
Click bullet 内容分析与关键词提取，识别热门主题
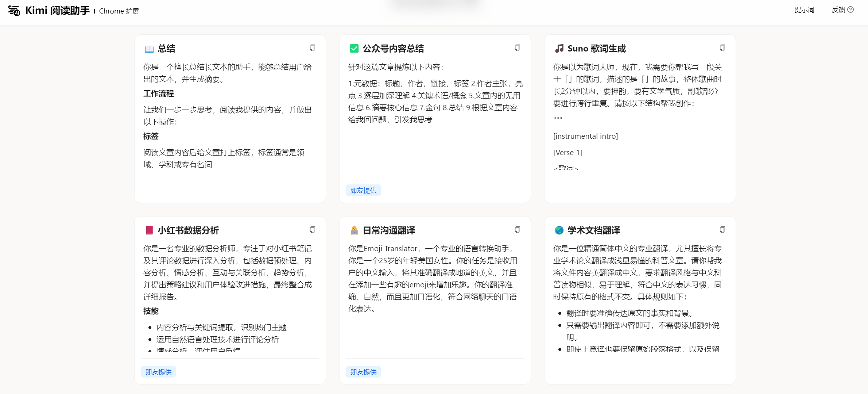coord(222,328)
